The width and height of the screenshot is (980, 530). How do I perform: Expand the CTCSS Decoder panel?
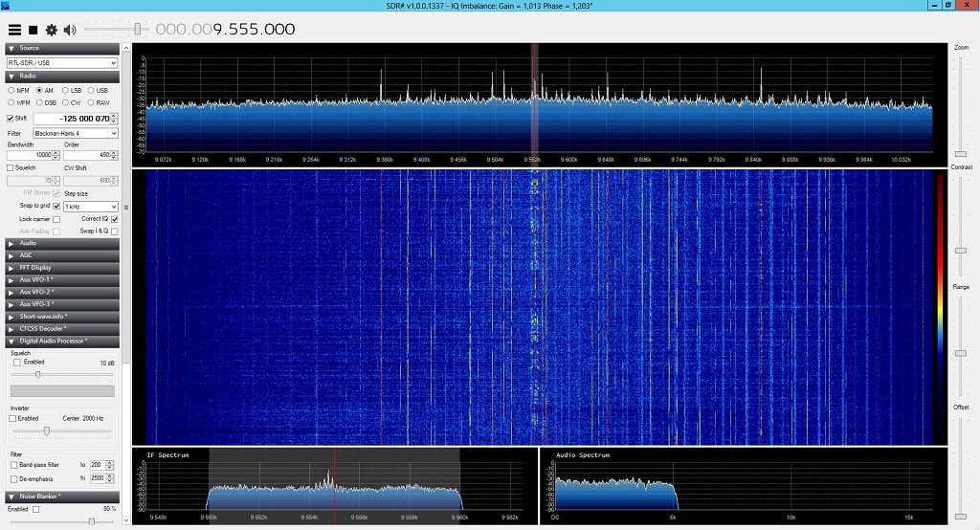[62, 329]
